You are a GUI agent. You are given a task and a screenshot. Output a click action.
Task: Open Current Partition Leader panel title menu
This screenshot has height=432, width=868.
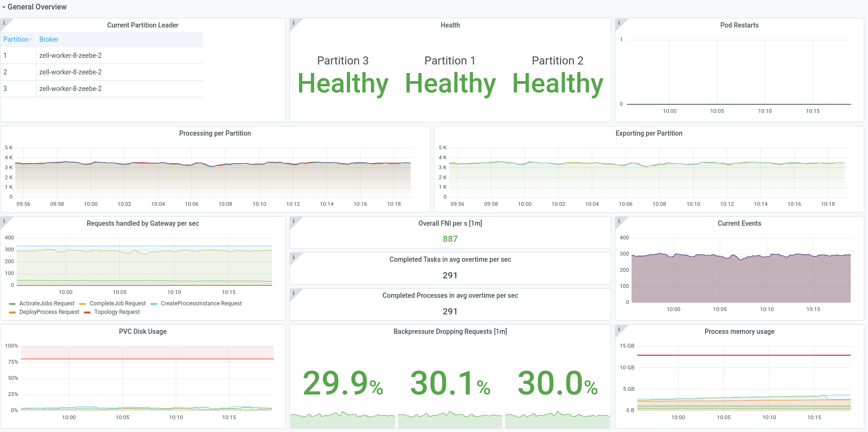tap(143, 25)
